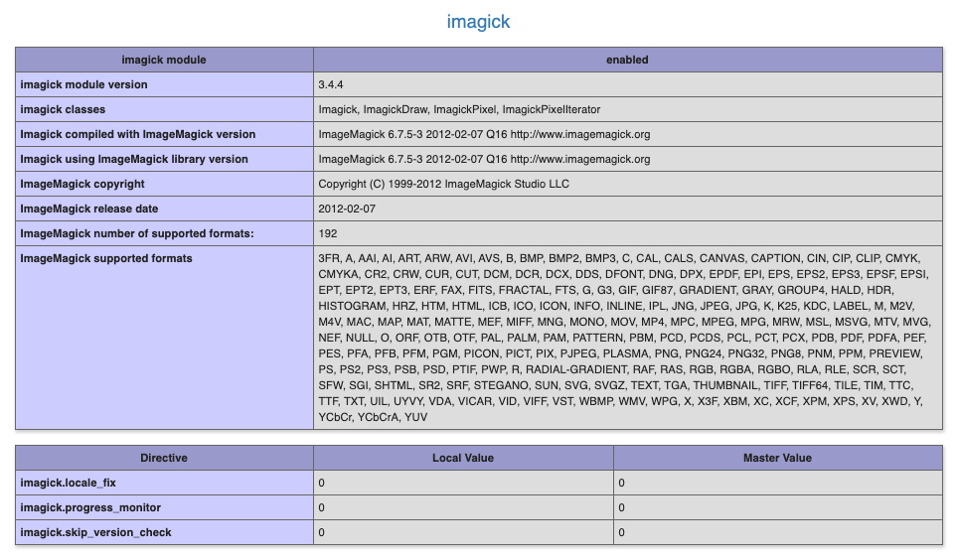Viewport: 955px width, 560px height.
Task: Select the "Imagick using ImageMagick library version" label
Action: tap(134, 160)
